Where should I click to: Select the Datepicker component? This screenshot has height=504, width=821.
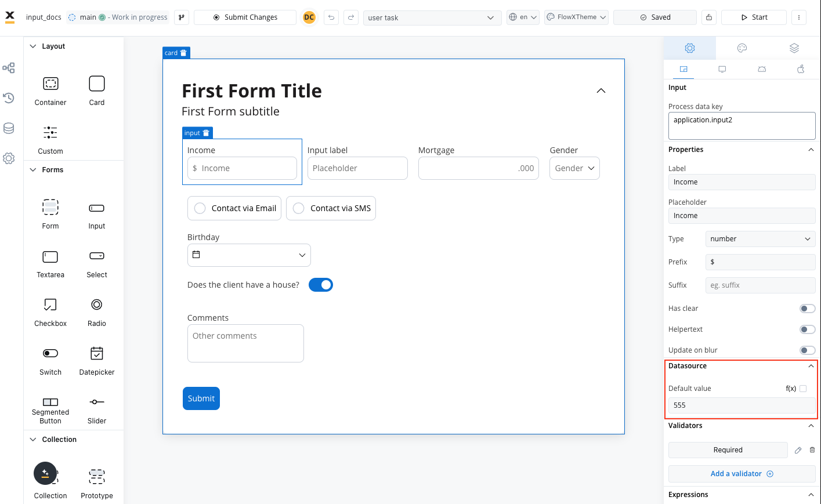(x=97, y=361)
